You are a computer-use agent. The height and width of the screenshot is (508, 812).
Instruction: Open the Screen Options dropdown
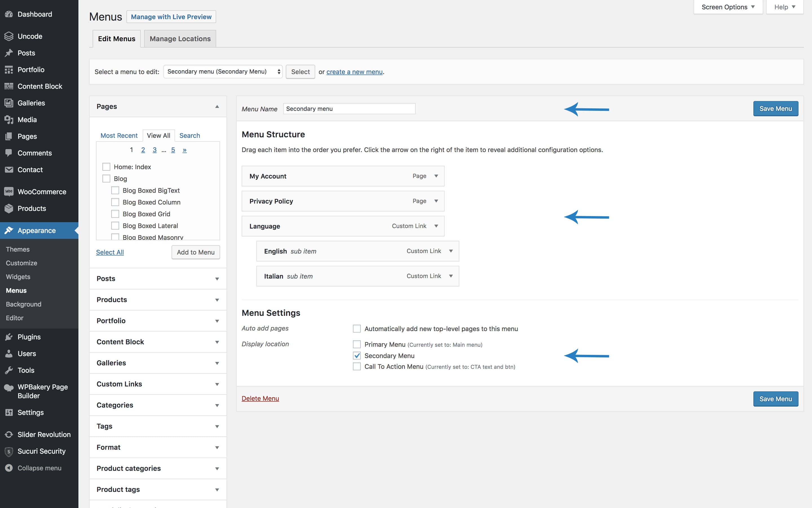click(728, 7)
